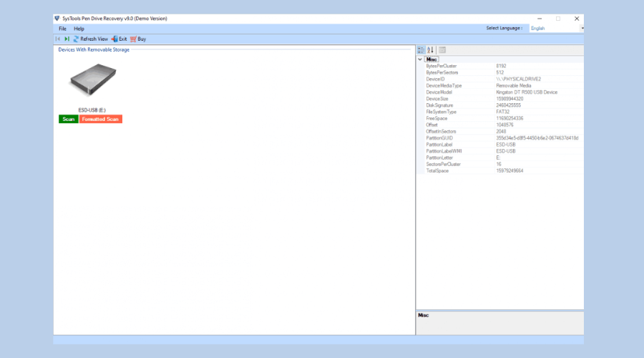Click the PartitionGUID value text
Viewport: 644px width, 358px height.
point(537,138)
